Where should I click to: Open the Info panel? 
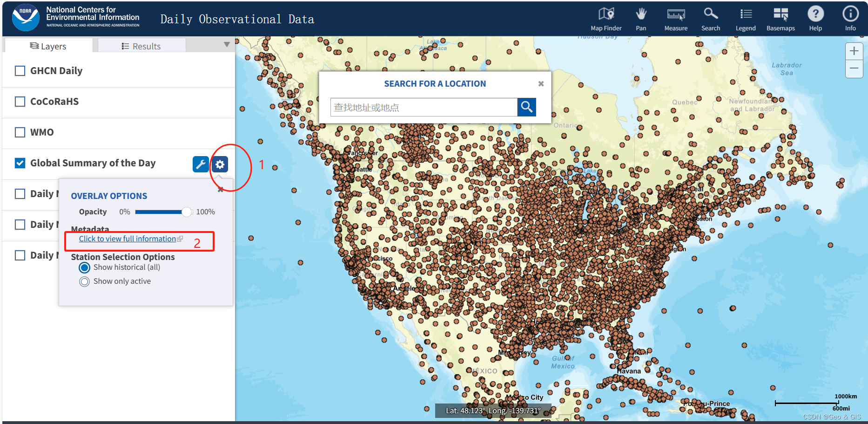850,19
